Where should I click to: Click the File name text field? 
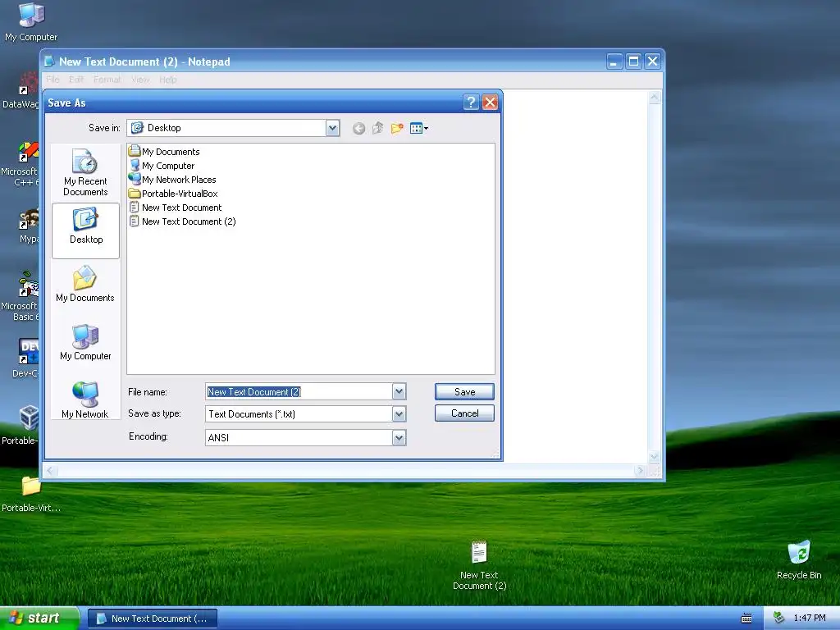[299, 391]
